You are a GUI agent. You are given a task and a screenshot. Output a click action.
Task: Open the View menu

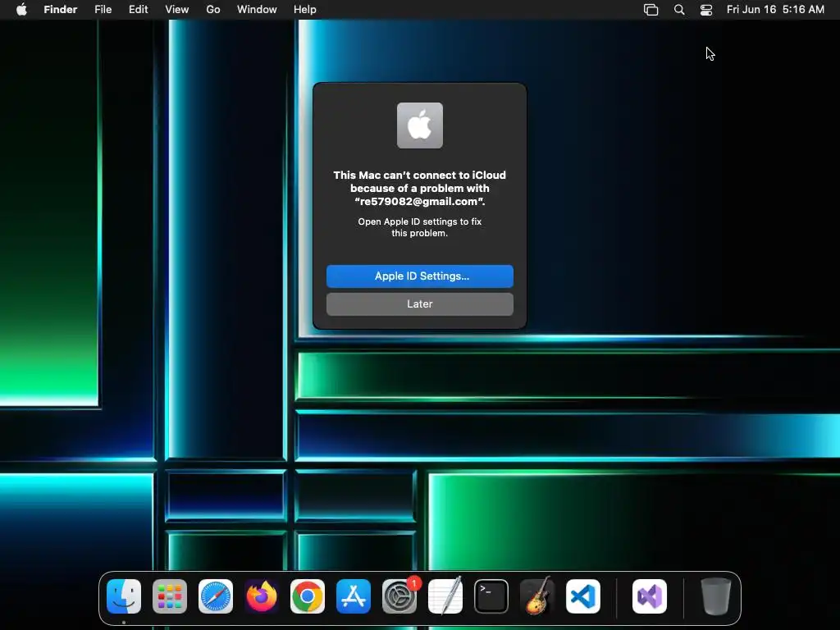(x=177, y=10)
